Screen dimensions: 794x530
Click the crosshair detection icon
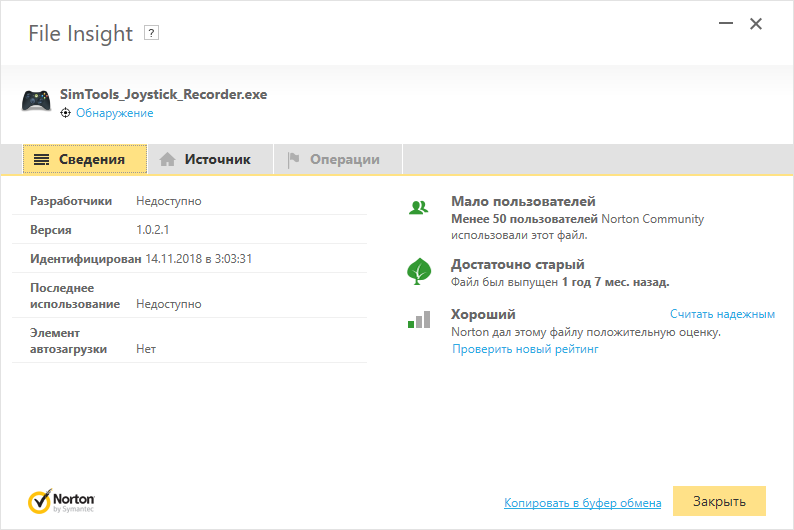coord(66,113)
